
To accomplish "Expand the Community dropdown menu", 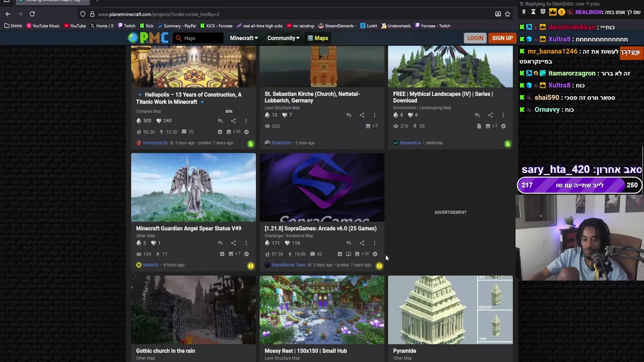I will point(283,38).
